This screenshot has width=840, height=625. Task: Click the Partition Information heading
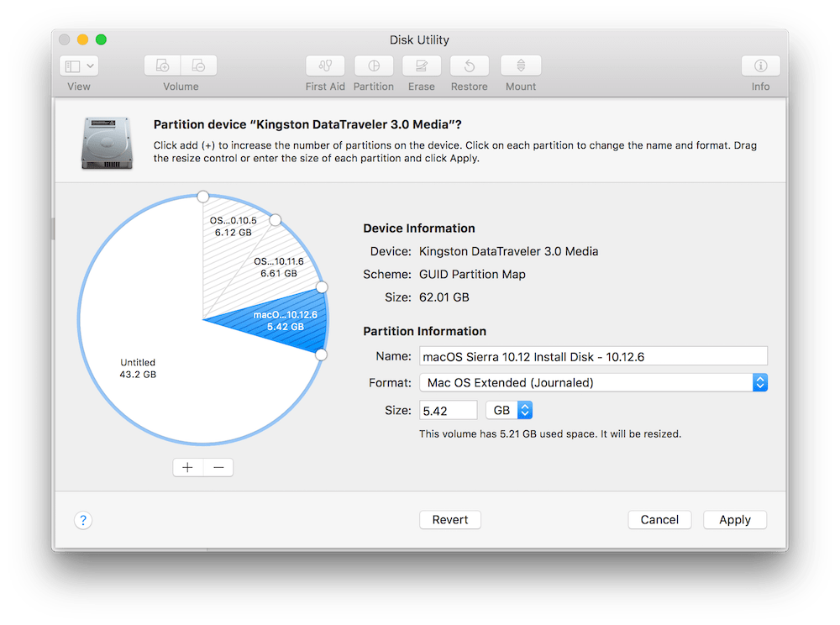pos(425,332)
